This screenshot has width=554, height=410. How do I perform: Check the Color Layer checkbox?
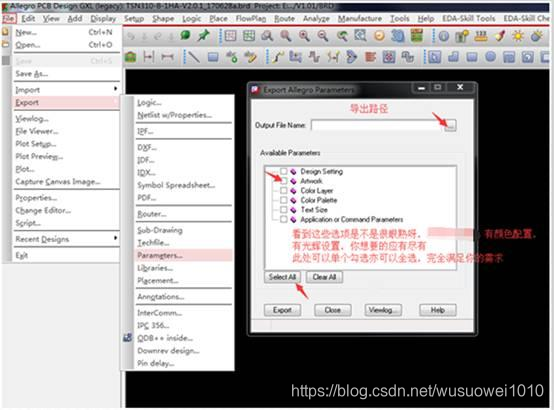pos(283,190)
